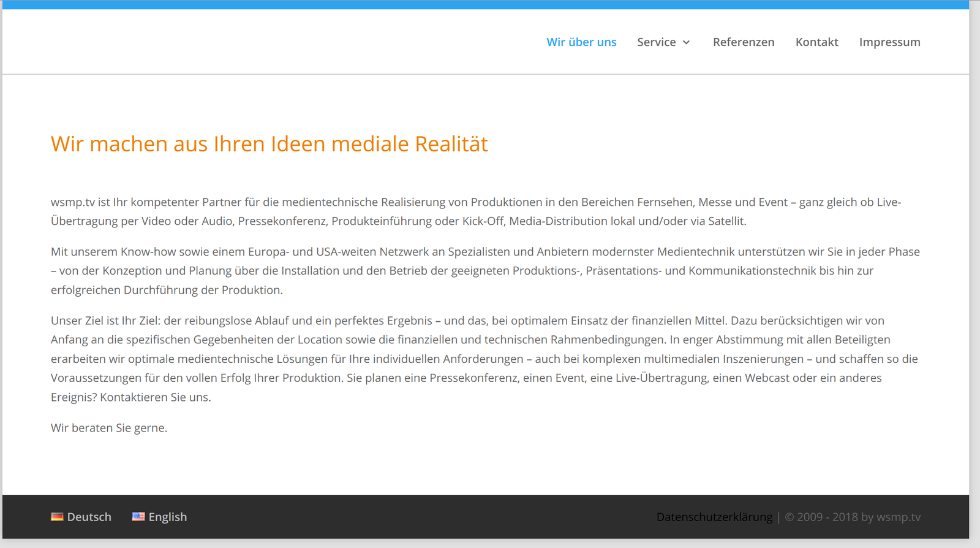Click the text Unser Ziel ist Ihr Ziel
Viewport: 980px width, 548px height.
point(106,321)
